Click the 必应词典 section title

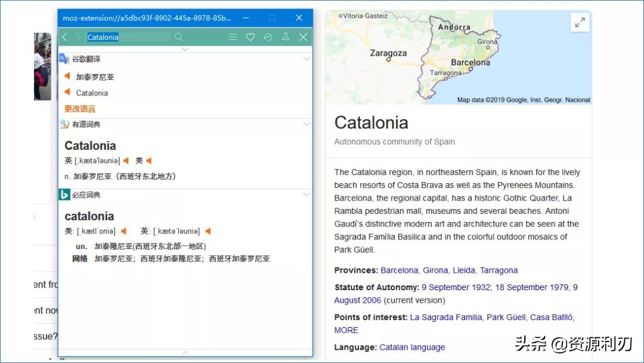tap(86, 195)
